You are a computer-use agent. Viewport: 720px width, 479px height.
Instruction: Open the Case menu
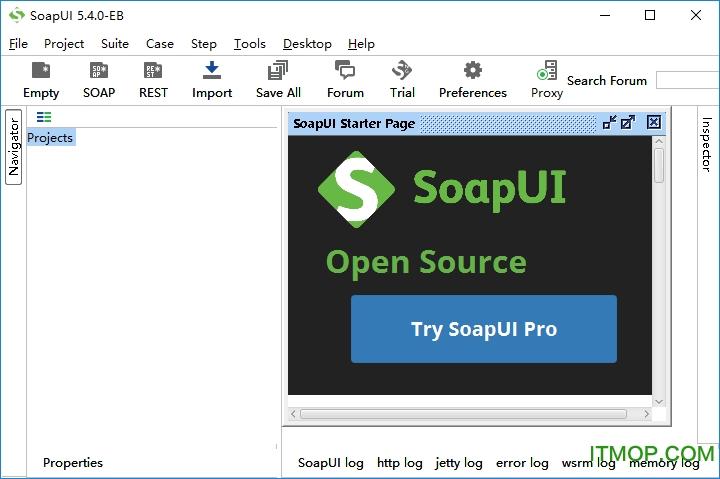coord(160,44)
